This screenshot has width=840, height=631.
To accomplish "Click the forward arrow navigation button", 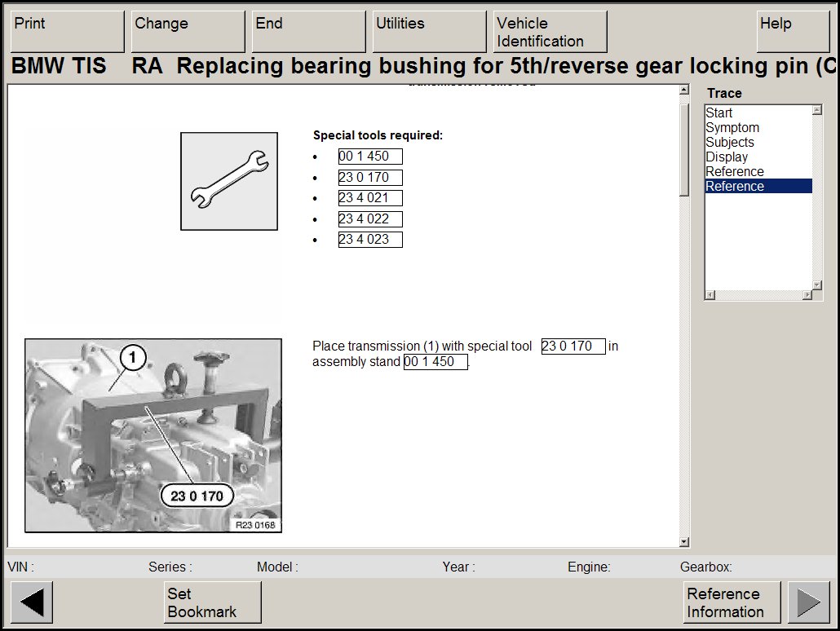I will tap(808, 602).
